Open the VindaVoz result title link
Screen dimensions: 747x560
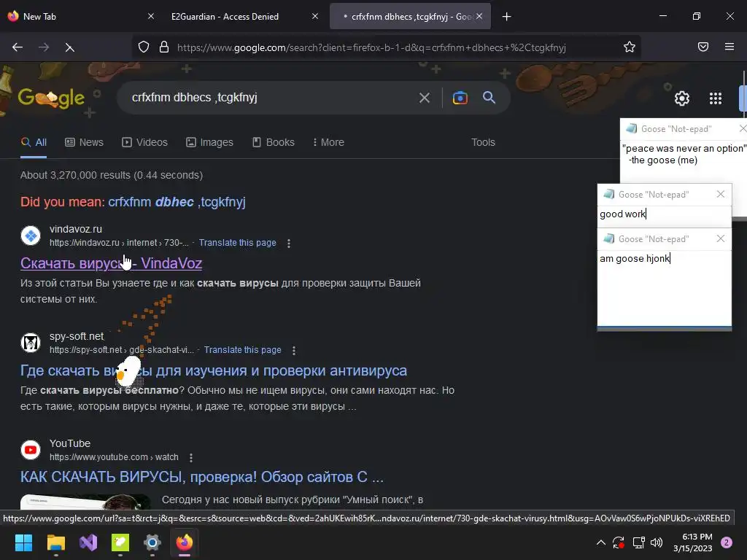(111, 263)
